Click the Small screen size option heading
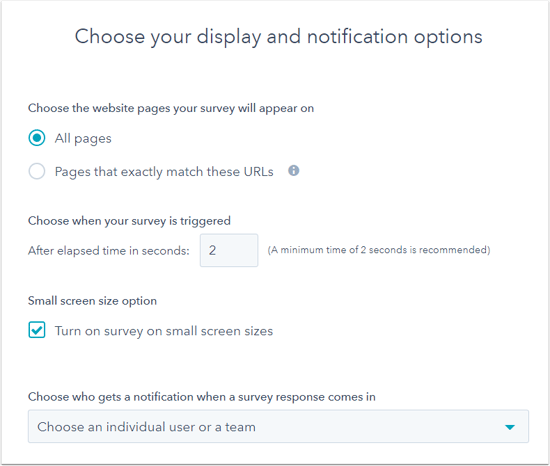 [x=92, y=301]
